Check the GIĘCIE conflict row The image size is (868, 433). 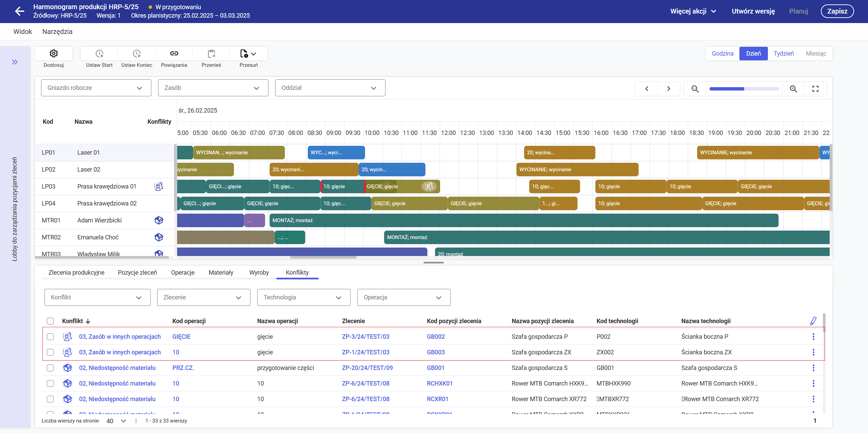click(x=50, y=337)
